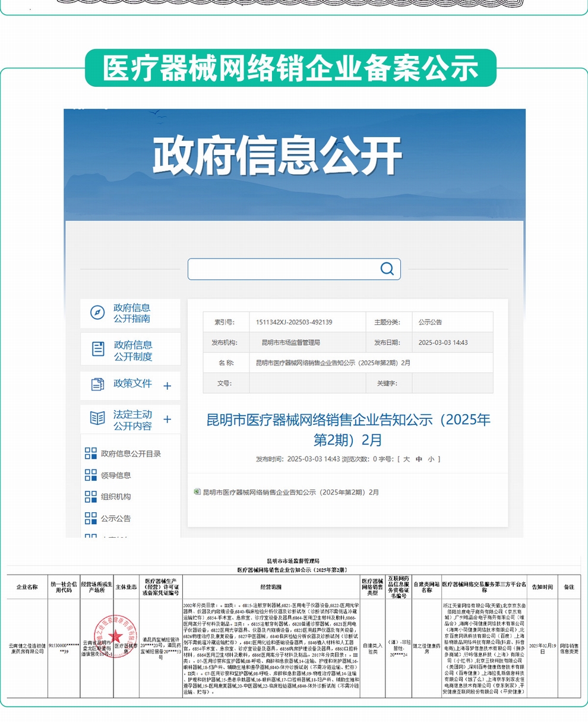Click the spreadsheet icon before the attachment link
This screenshot has width=588, height=722.
197,492
